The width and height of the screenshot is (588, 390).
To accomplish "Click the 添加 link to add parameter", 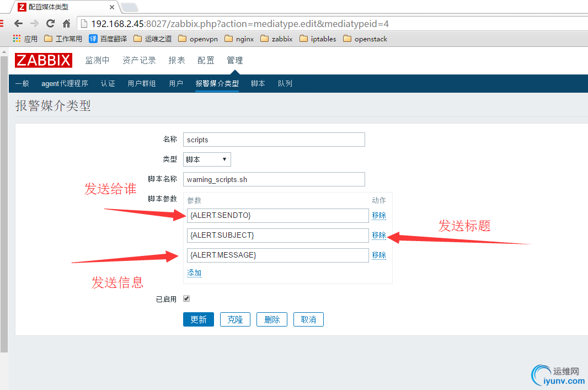I will 194,273.
